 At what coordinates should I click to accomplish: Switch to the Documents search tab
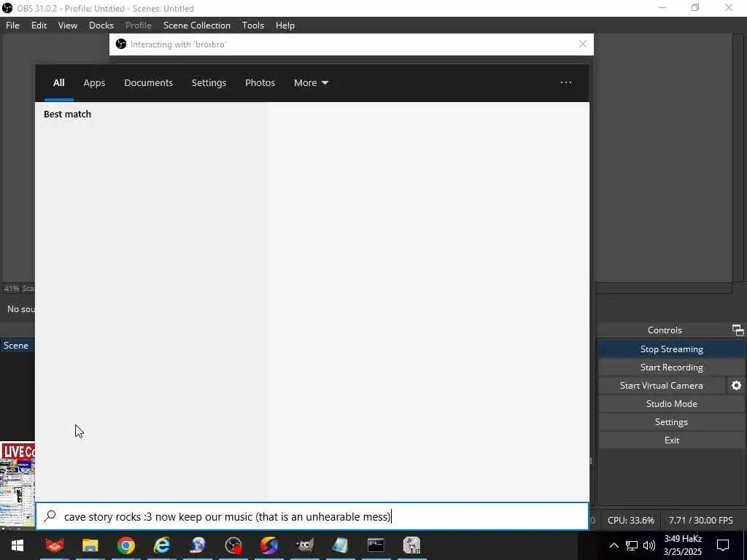(148, 83)
